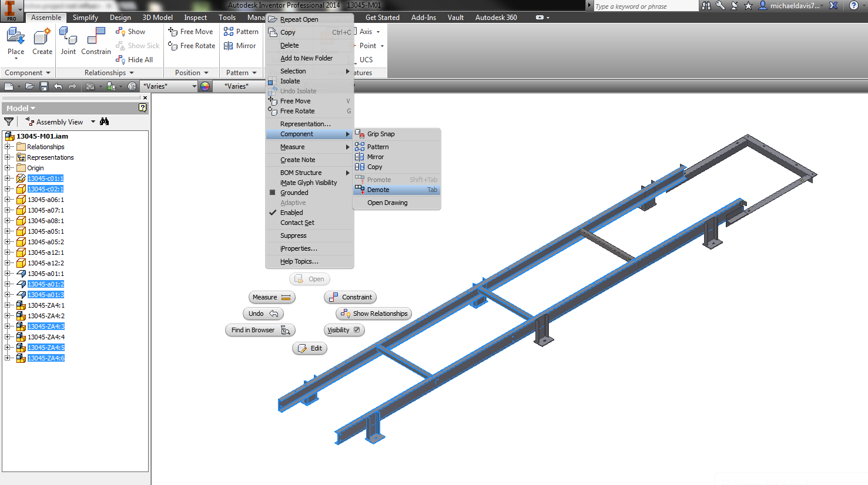Expand the Relationships ribbon panel dropdown
Viewport: 868px width, 485px height.
tap(132, 73)
